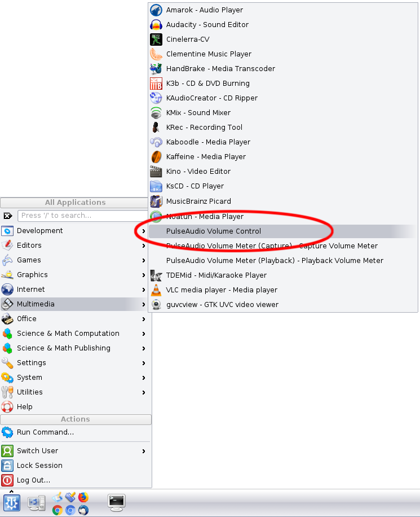Image resolution: width=420 pixels, height=517 pixels.
Task: Expand the Internet submenu arrow
Action: 144,290
